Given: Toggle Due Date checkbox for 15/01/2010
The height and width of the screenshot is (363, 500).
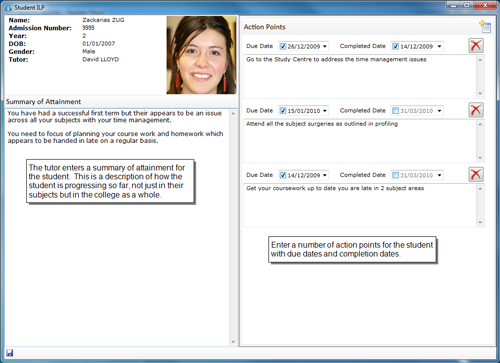Looking at the screenshot, I should coord(283,110).
